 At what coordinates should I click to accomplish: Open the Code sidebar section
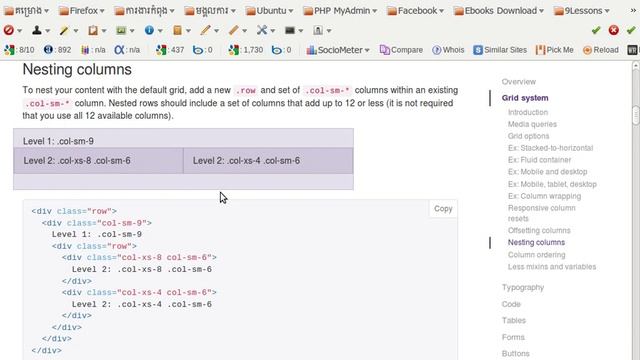pyautogui.click(x=511, y=304)
